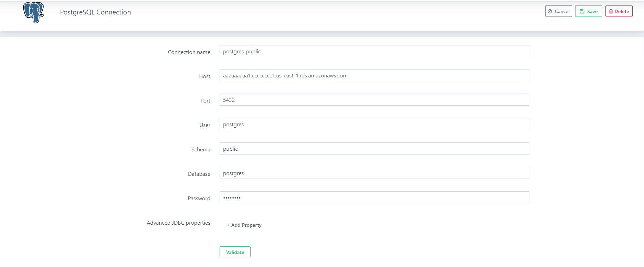Click the Port label
644x267 pixels.
pos(205,101)
